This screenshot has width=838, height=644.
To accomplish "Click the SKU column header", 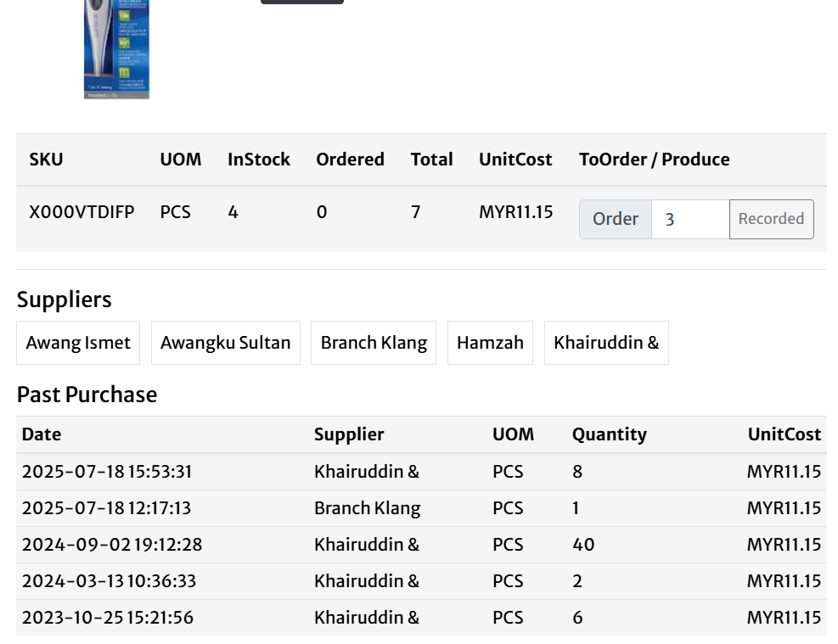I will pos(46,160).
